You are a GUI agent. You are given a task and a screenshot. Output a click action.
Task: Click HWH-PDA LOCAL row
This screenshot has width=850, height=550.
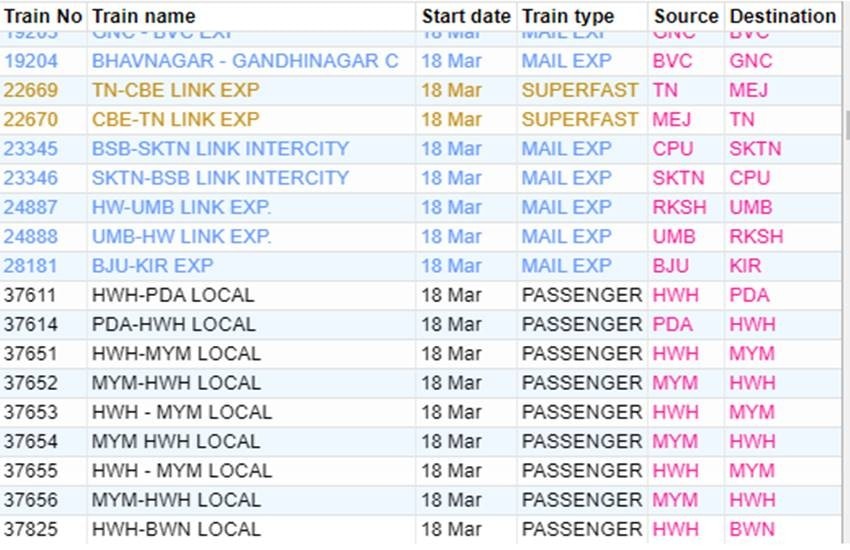[421, 295]
